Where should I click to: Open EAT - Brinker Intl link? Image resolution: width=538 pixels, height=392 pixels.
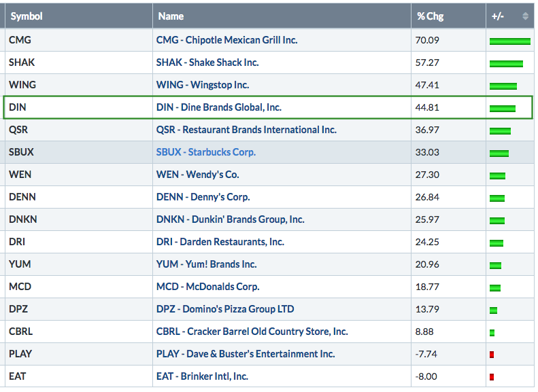click(x=202, y=376)
